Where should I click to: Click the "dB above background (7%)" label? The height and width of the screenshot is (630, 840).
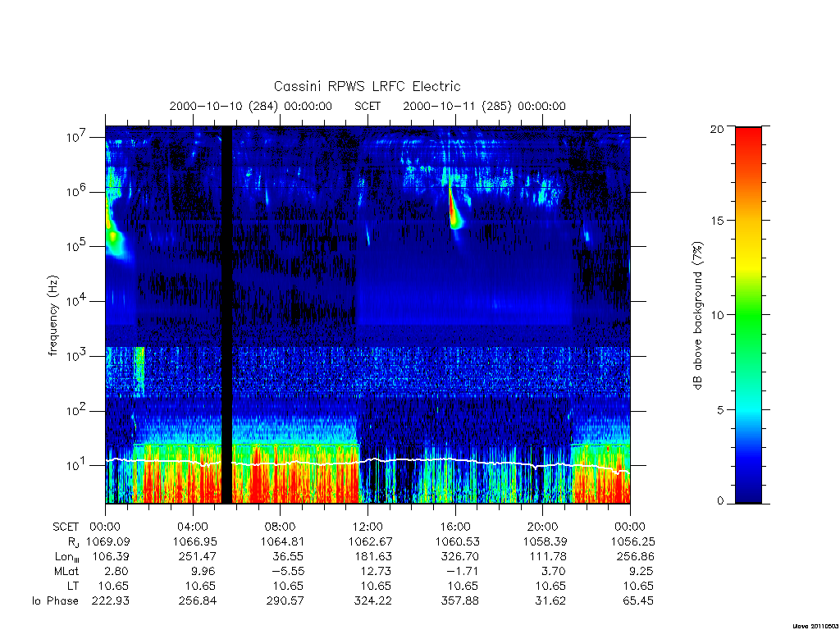click(x=697, y=315)
